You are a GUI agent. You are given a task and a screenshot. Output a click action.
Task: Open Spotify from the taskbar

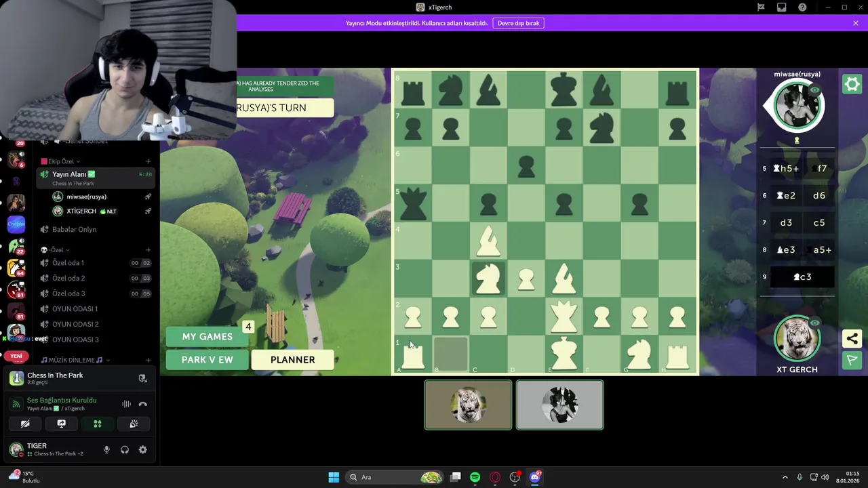(475, 477)
